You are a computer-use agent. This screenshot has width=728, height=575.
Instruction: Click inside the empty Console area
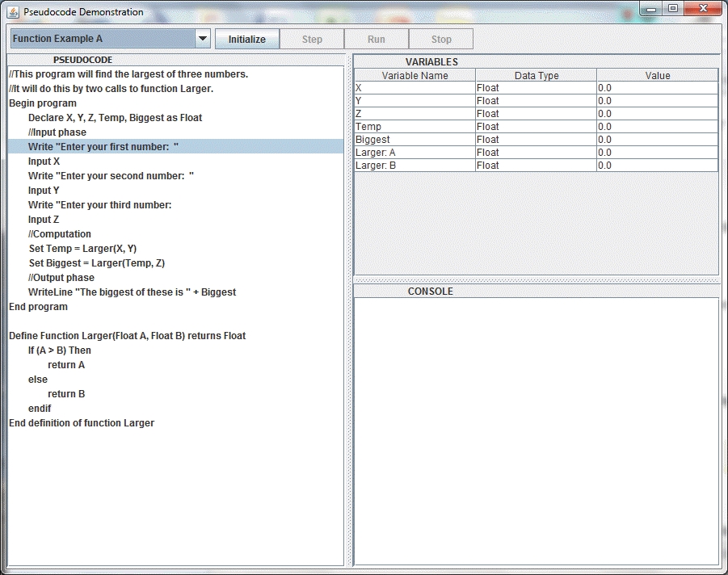(536, 428)
